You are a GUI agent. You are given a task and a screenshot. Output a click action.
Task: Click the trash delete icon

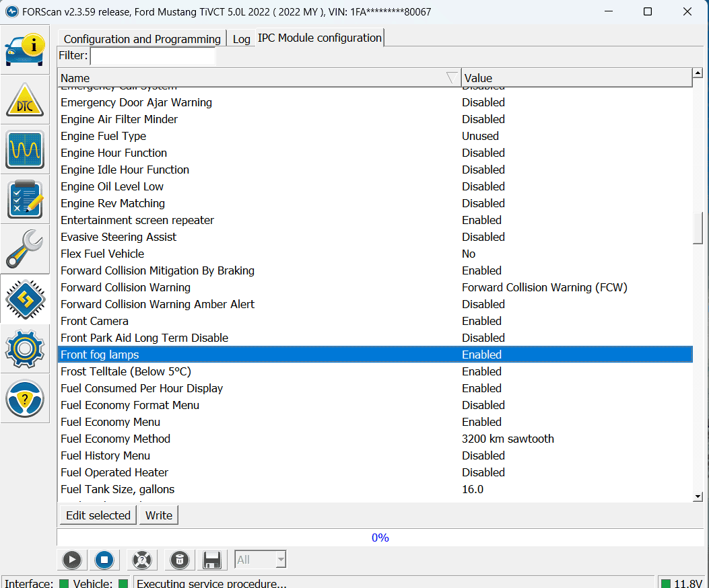[x=179, y=560]
